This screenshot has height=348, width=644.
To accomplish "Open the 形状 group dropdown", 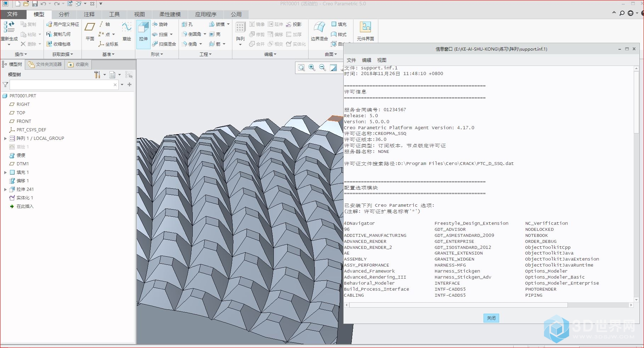I will point(157,54).
